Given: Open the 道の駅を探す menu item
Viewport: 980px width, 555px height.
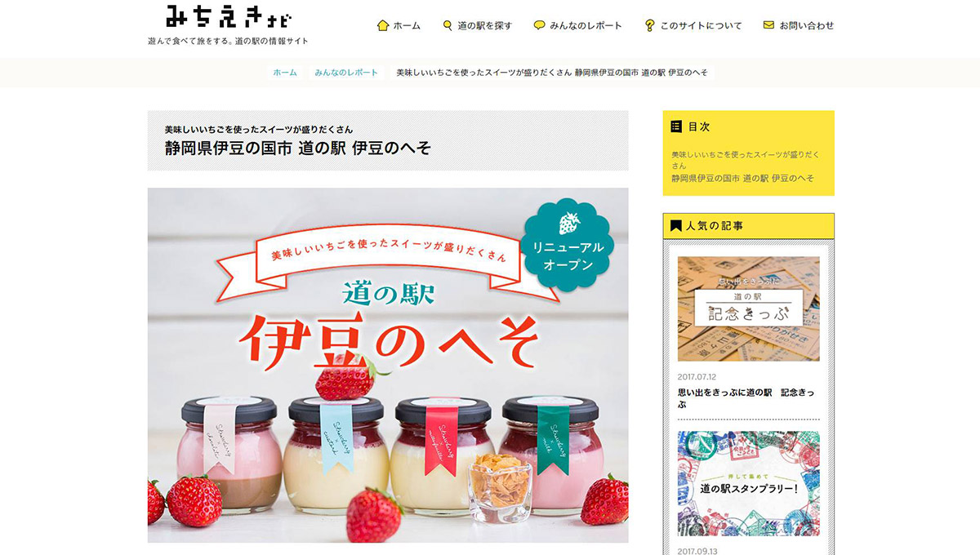Looking at the screenshot, I should 484,25.
